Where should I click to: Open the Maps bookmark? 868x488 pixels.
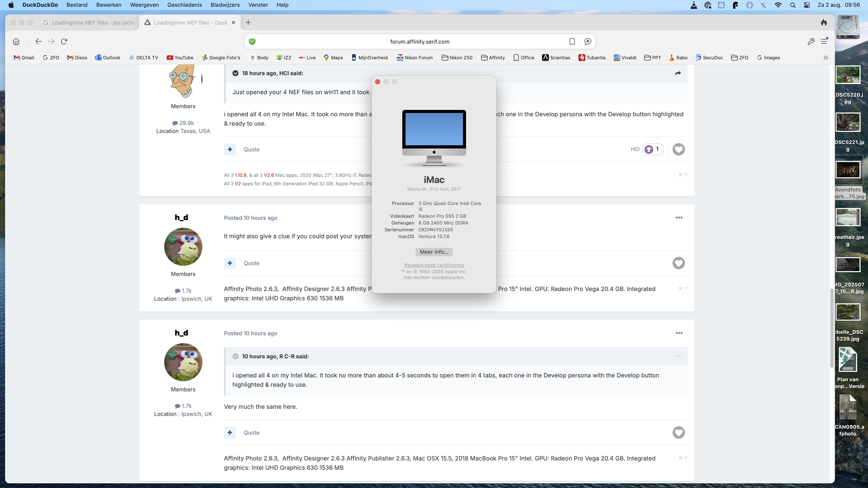333,58
